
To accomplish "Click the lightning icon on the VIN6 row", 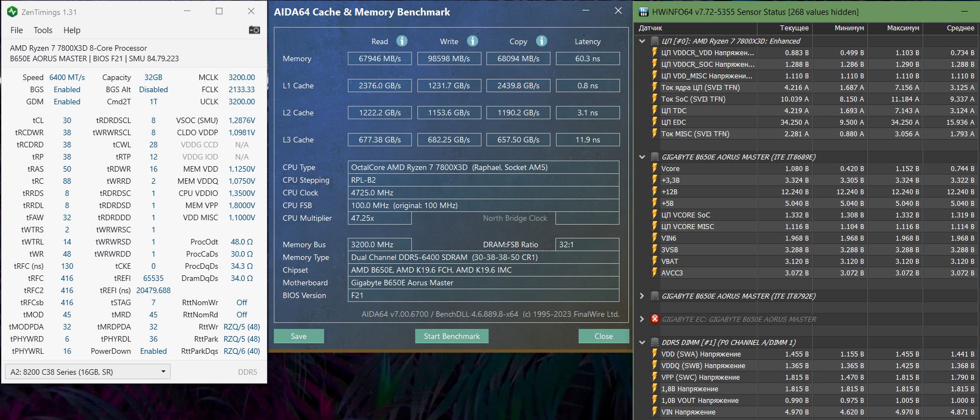I will click(655, 238).
